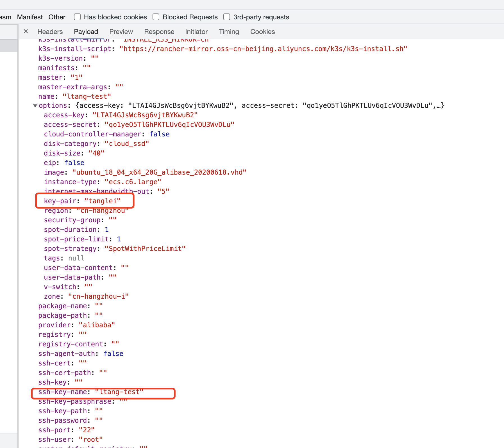Close the request details panel
This screenshot has width=504, height=448.
[x=26, y=31]
